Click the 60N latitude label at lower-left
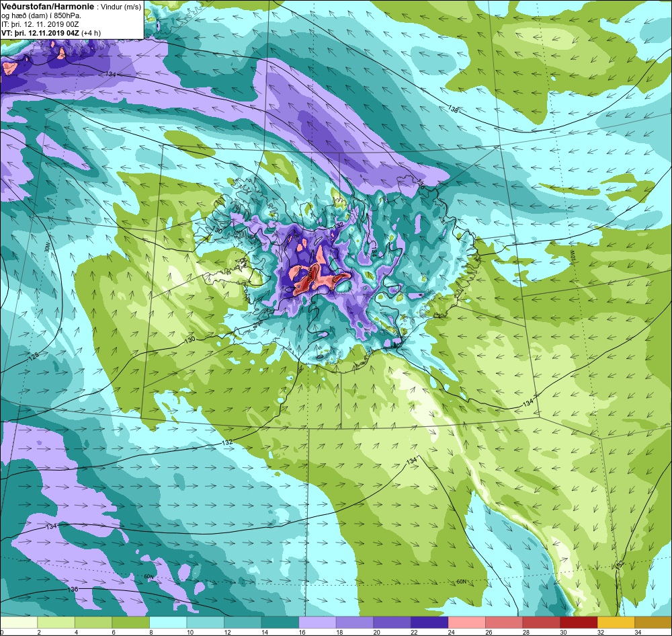 (x=149, y=577)
